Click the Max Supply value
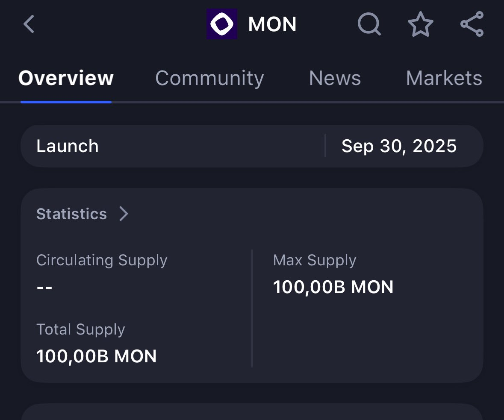The height and width of the screenshot is (420, 504). tap(333, 287)
